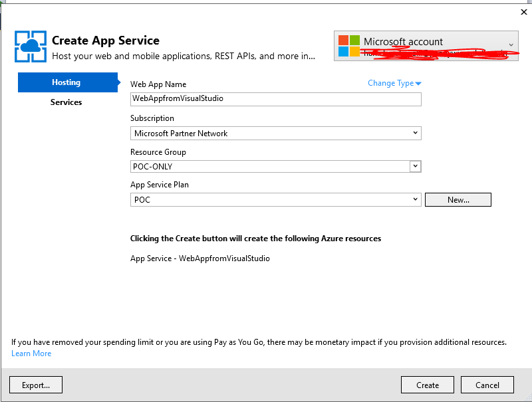Close the Create App Service dialog
Screen dimensions: 532x402
[x=524, y=12]
